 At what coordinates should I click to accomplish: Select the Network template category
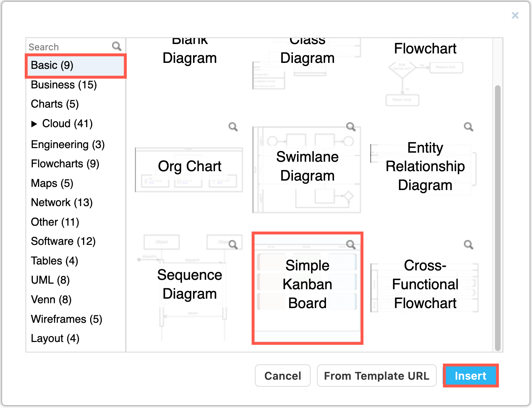pos(61,202)
